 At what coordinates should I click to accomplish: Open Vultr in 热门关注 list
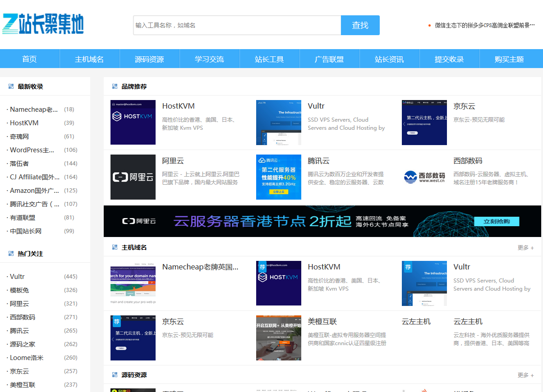[x=17, y=277]
